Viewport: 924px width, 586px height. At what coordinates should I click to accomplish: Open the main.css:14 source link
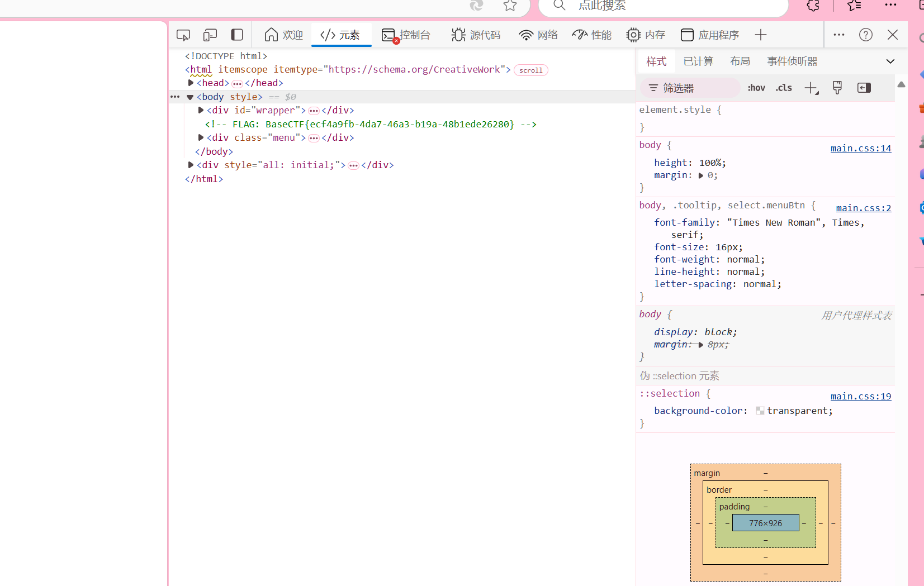(860, 148)
